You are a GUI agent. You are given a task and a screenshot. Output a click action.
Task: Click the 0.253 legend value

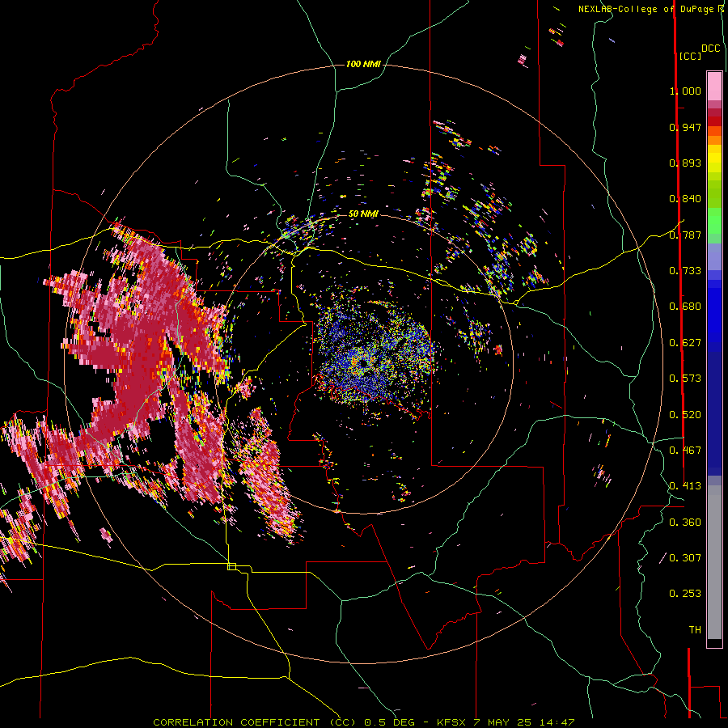click(685, 594)
